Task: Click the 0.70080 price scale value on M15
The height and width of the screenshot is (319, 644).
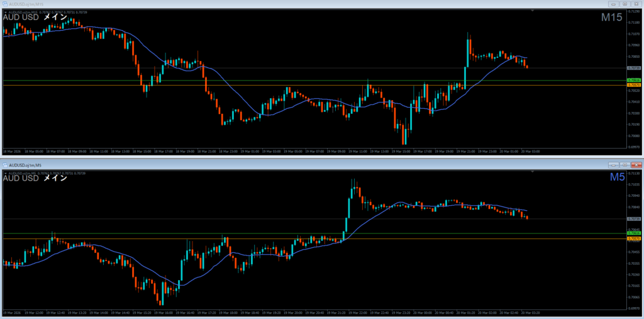Action: point(634,136)
